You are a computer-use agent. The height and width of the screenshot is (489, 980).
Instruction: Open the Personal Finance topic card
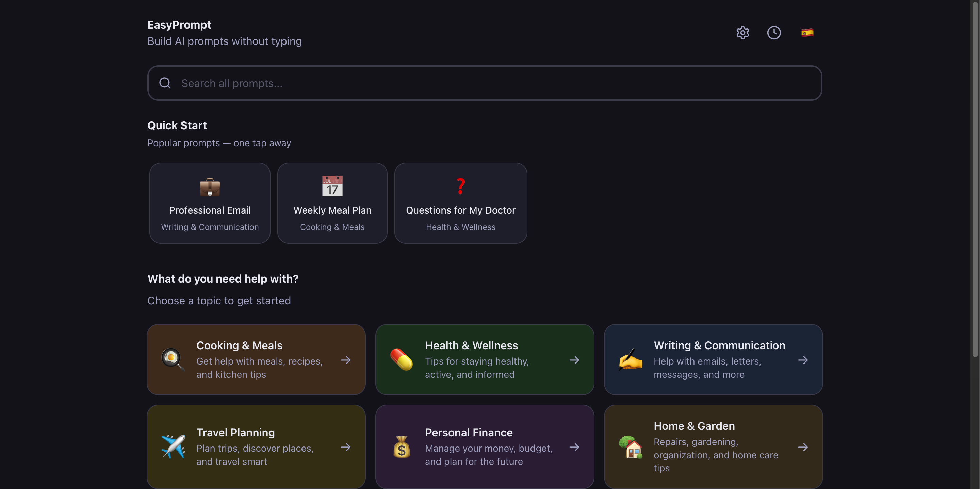click(484, 446)
